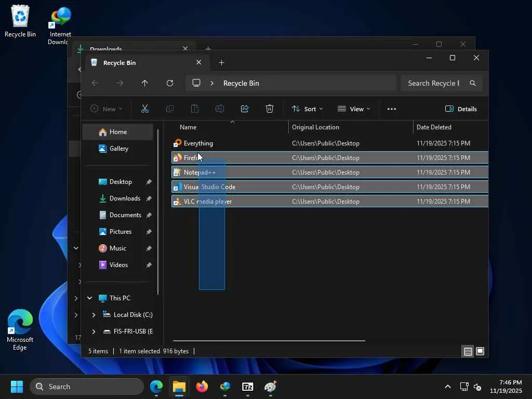Sort by Original Location column header
532x399 pixels.
coord(315,127)
